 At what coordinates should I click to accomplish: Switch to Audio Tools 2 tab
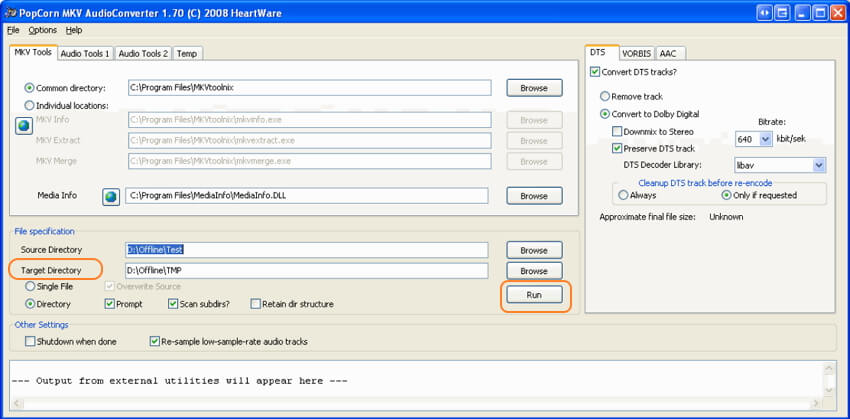pos(144,54)
